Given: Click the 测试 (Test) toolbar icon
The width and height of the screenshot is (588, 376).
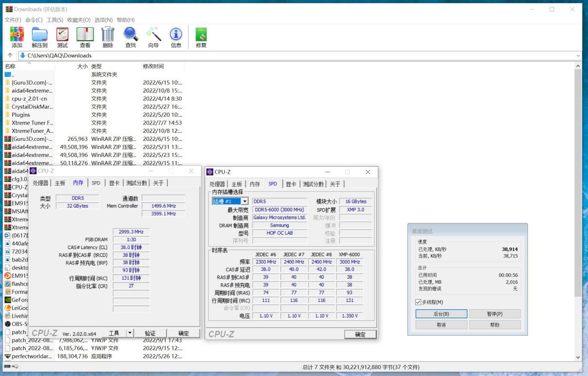Looking at the screenshot, I should [x=63, y=35].
